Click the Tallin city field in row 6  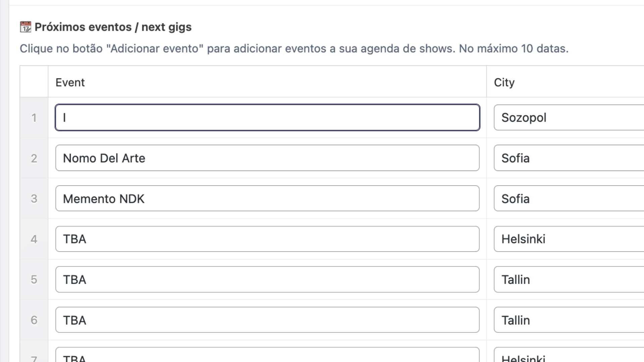[569, 320]
